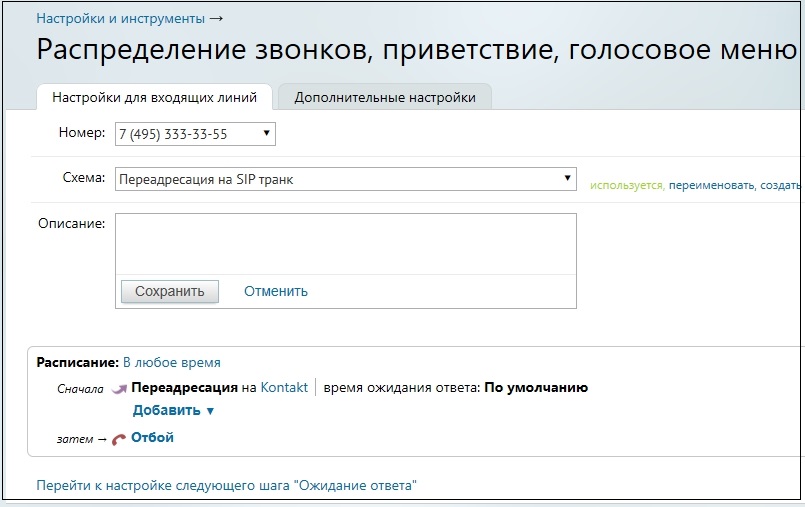This screenshot has width=805, height=507.
Task: Click the Сохранить button
Action: click(169, 291)
